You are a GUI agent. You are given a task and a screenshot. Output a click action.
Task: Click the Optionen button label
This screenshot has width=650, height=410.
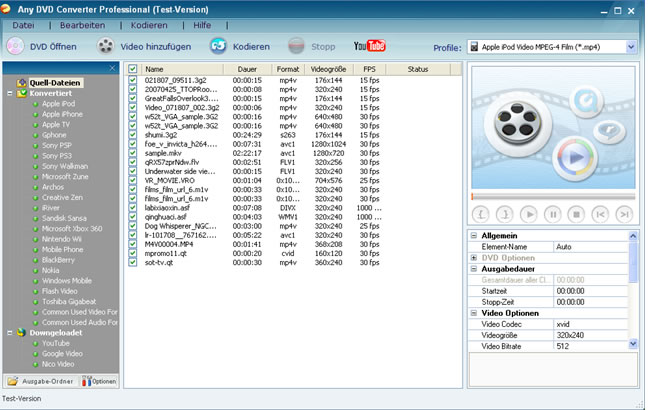pyautogui.click(x=104, y=381)
